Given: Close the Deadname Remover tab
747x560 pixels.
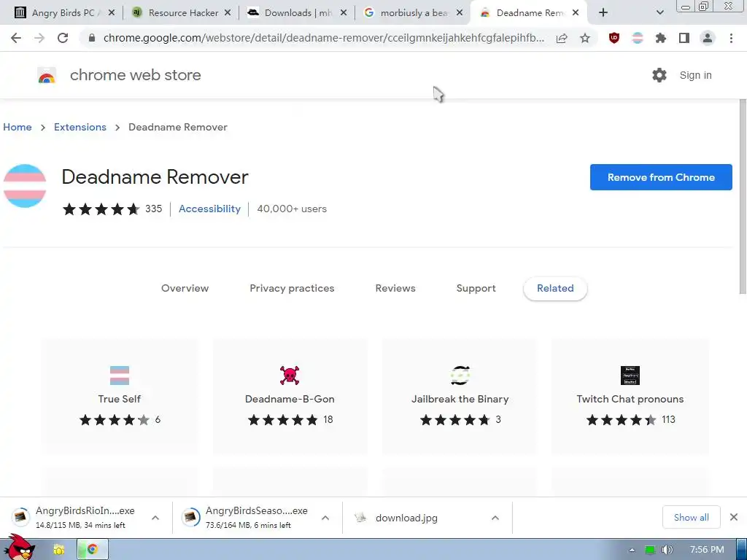Looking at the screenshot, I should click(576, 13).
